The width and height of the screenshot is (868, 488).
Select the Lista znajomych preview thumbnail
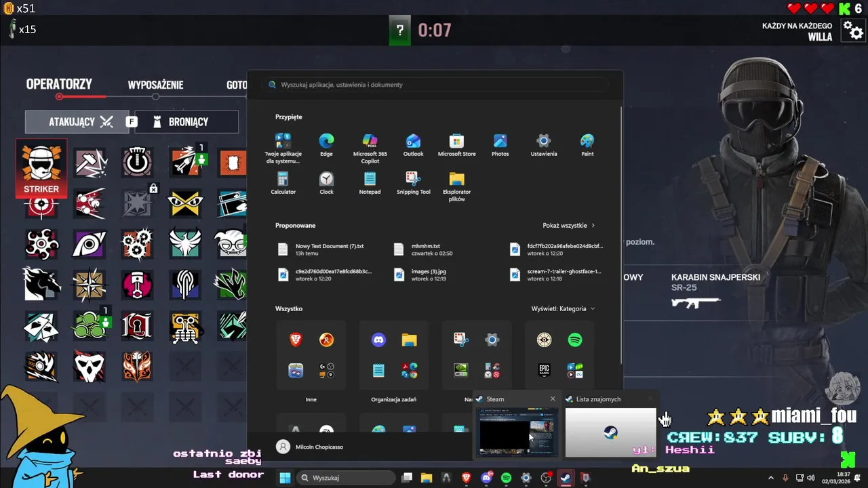pyautogui.click(x=610, y=431)
